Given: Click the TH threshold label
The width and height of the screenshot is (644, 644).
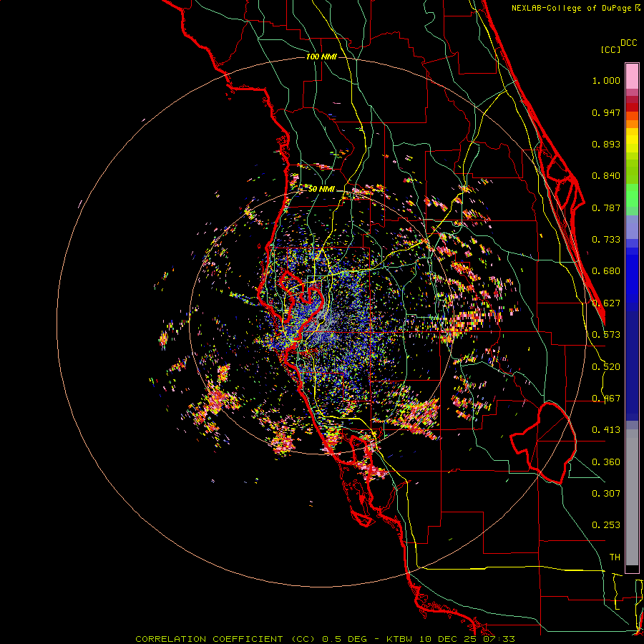Looking at the screenshot, I should tap(615, 557).
